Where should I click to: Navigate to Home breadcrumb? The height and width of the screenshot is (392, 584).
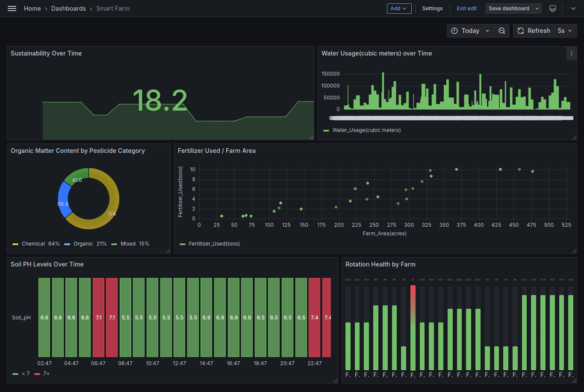[32, 9]
